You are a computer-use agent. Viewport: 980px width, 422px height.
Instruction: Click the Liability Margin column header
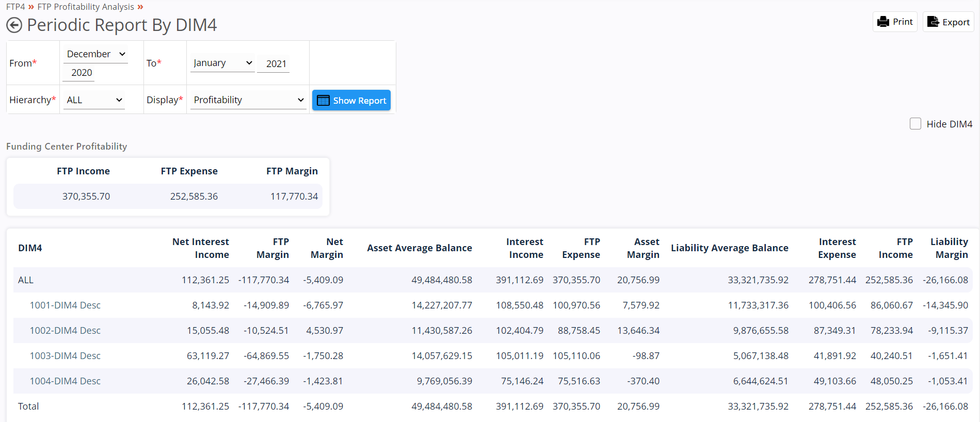pos(949,248)
